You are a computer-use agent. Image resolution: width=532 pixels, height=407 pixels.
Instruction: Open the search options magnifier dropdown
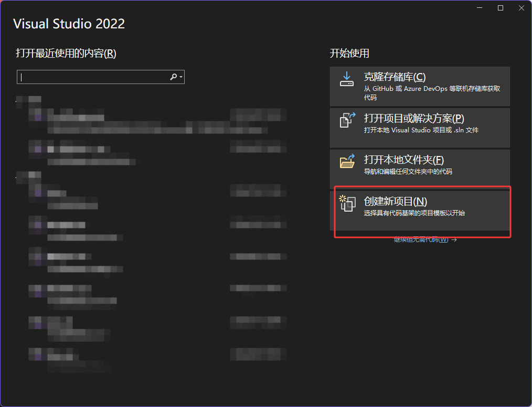point(176,77)
